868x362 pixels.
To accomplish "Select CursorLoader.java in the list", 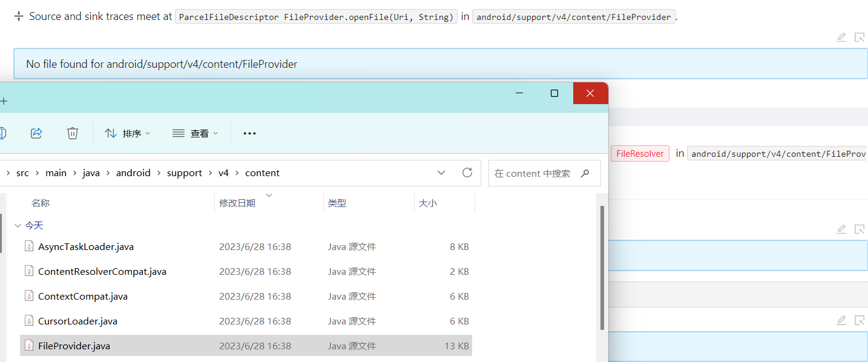I will click(77, 321).
